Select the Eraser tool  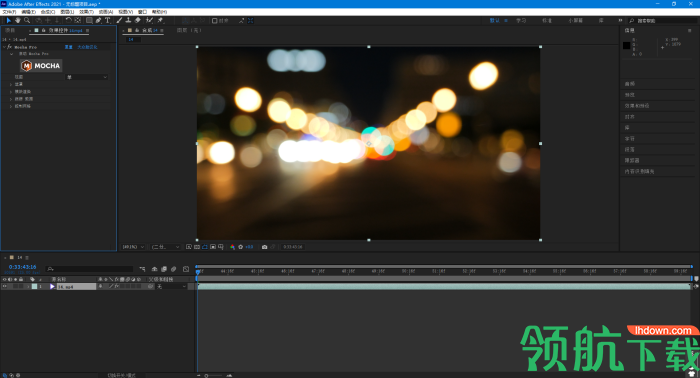click(138, 21)
